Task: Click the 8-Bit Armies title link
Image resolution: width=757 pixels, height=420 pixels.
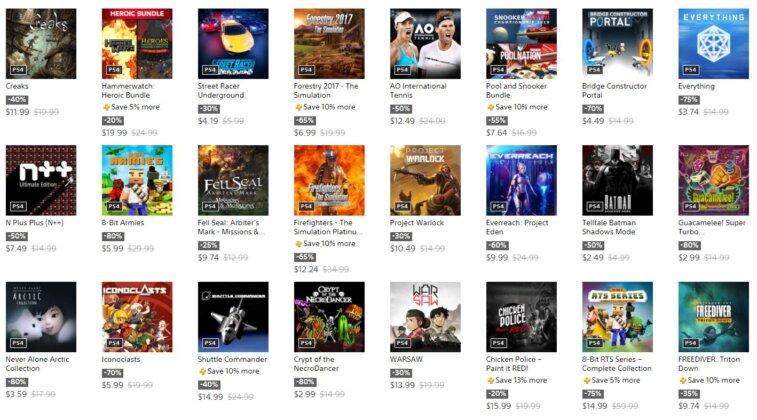Action: pyautogui.click(x=123, y=223)
